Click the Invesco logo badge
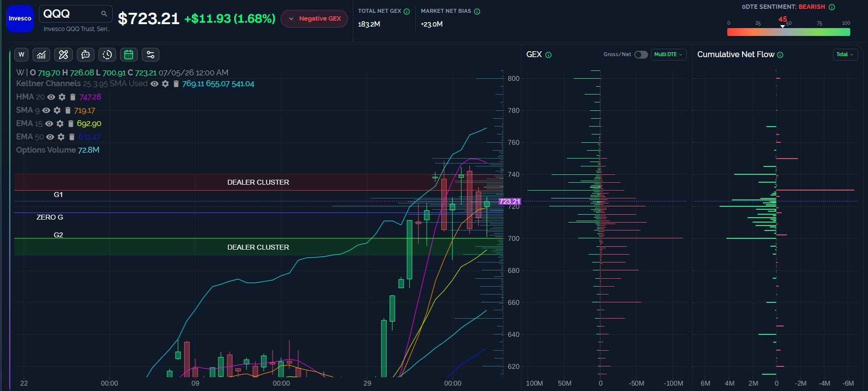Screen dimensions: 868x391 click(x=20, y=19)
